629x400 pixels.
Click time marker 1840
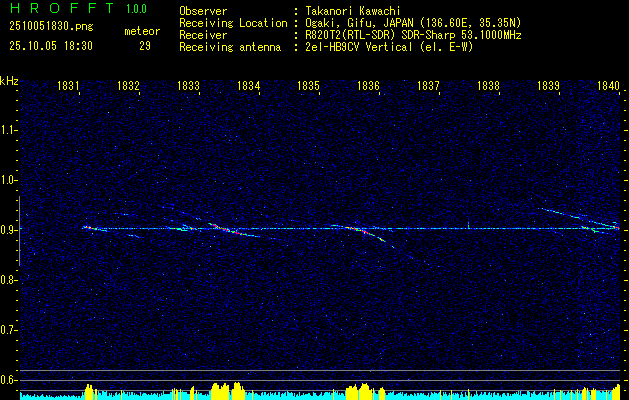[608, 85]
